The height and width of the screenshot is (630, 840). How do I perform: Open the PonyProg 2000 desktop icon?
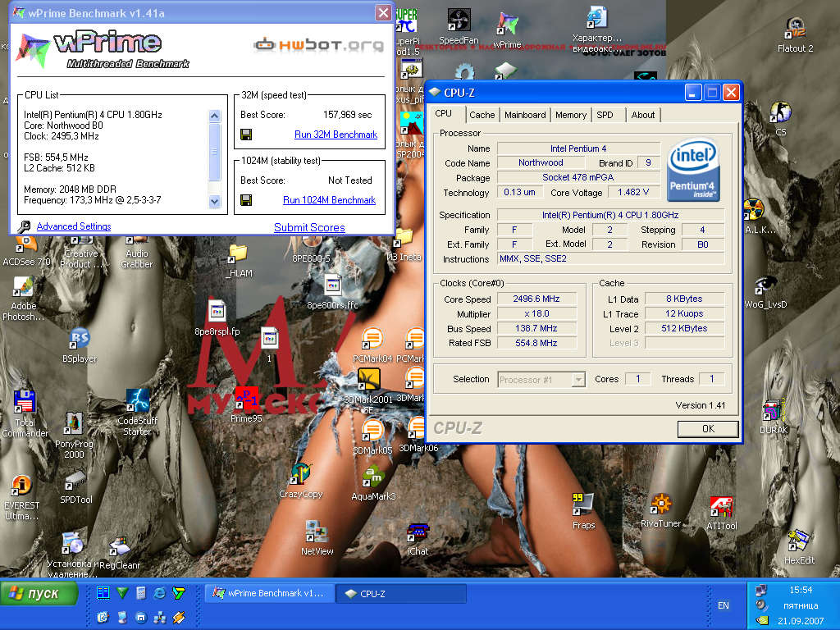click(74, 435)
